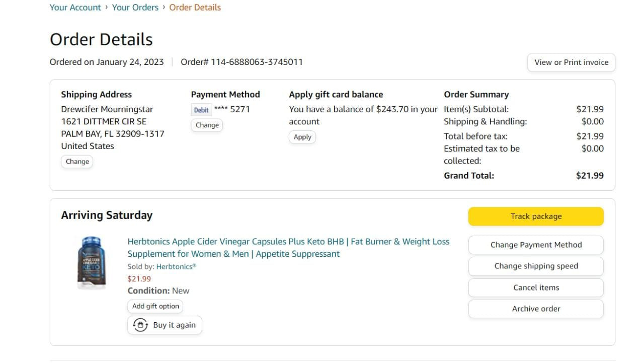Screen dimensions: 644x363
Task: Select Change shipping speed
Action: 536,266
